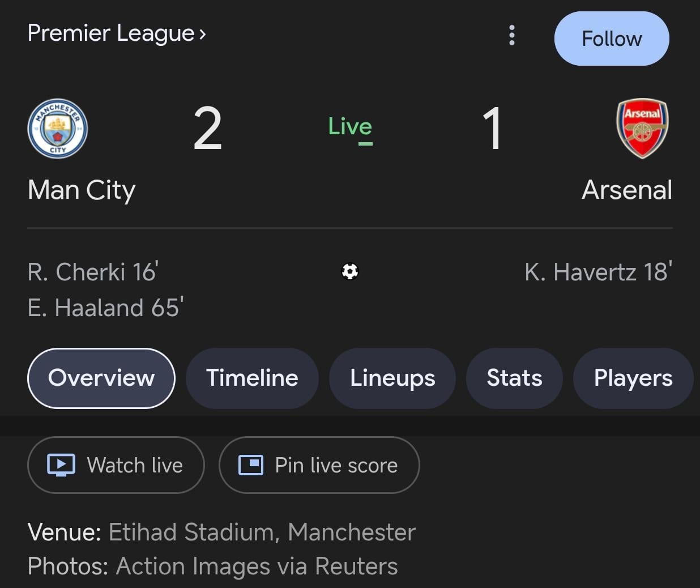Screen dimensions: 700x588
Task: Click the E. Haaland 65' goal entry
Action: [x=105, y=308]
